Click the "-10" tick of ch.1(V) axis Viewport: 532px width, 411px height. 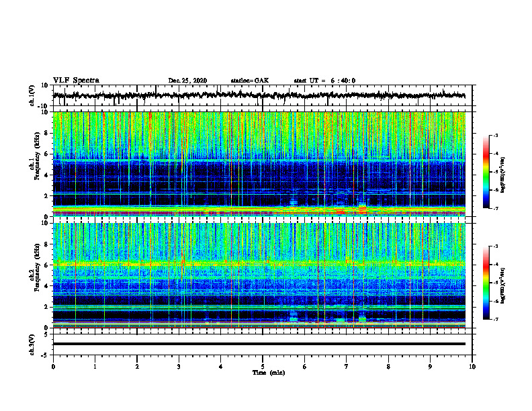(43, 106)
